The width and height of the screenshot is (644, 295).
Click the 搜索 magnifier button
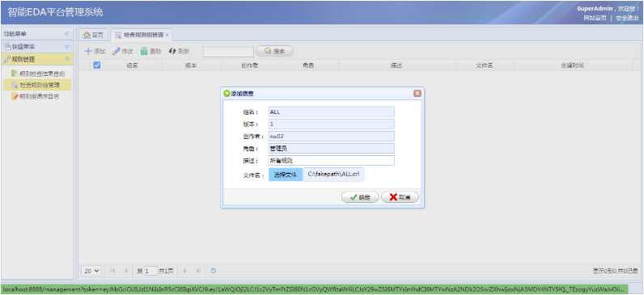pos(274,51)
